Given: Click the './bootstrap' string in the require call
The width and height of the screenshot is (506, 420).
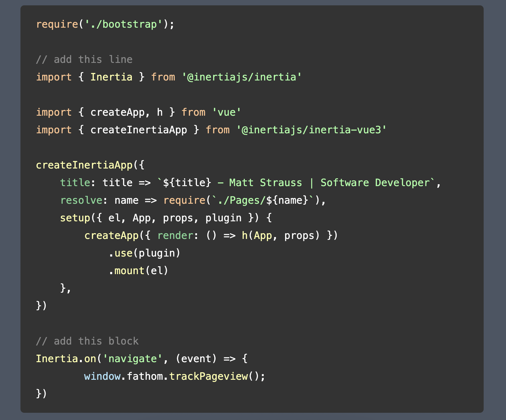Looking at the screenshot, I should 123,24.
